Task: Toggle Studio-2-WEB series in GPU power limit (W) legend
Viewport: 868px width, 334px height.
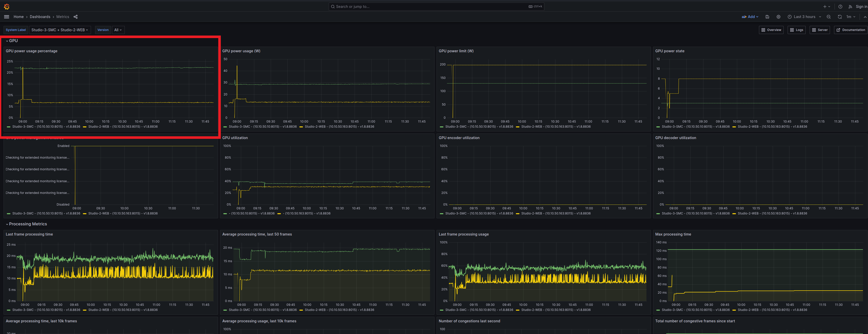Action: pyautogui.click(x=556, y=126)
